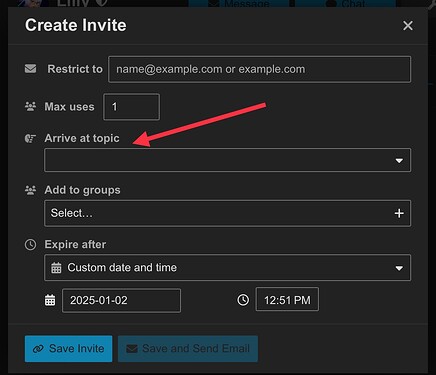Click the Expire after label
Image resolution: width=436 pixels, height=375 pixels.
point(75,244)
